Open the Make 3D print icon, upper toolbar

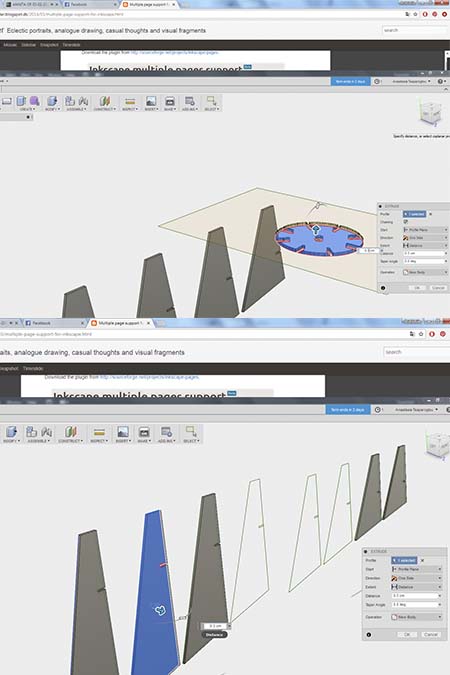[170, 102]
